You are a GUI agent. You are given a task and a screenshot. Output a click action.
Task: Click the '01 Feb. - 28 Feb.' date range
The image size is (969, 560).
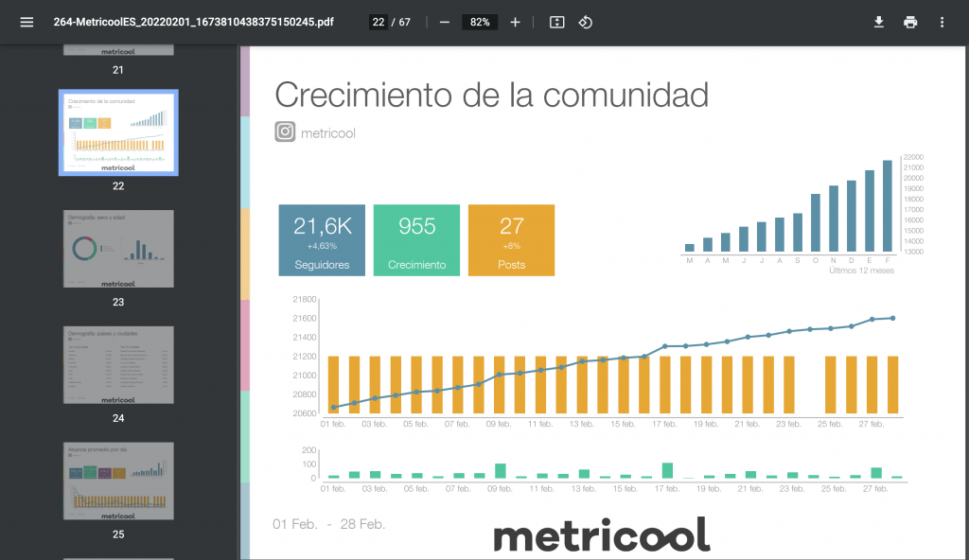coord(328,524)
